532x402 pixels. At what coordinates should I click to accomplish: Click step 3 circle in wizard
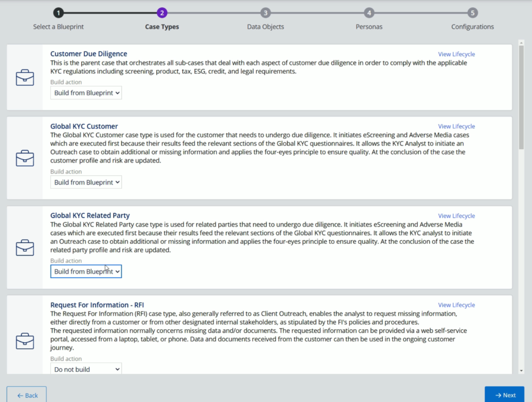265,13
